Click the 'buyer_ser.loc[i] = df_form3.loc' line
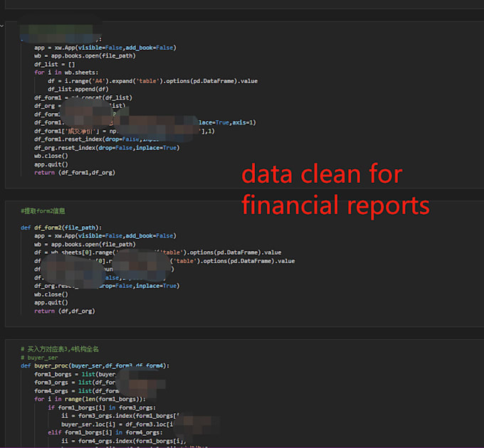This screenshot has height=448, width=484. coord(117,425)
